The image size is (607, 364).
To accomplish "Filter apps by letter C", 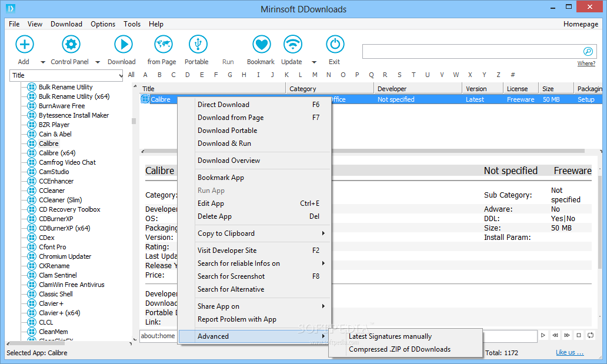I will tap(174, 75).
